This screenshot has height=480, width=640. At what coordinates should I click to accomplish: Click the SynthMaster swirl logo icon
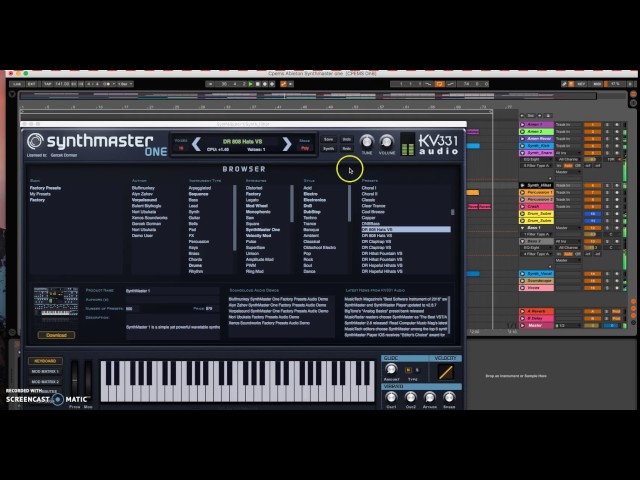(x=35, y=141)
